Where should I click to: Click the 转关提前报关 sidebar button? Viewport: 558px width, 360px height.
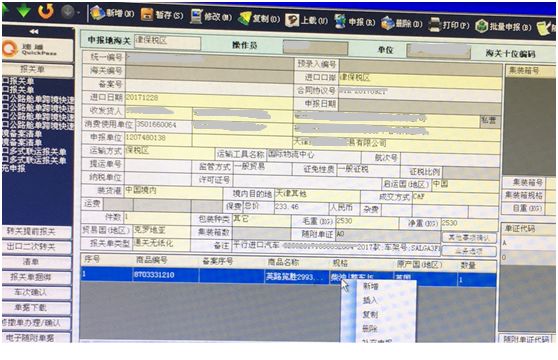37,232
